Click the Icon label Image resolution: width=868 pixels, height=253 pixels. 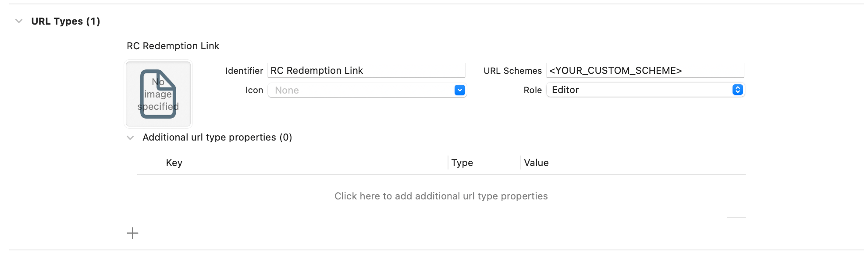click(254, 90)
